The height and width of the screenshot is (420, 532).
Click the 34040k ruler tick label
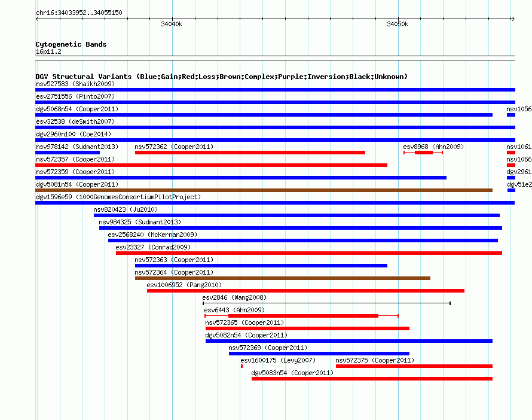pyautogui.click(x=172, y=24)
